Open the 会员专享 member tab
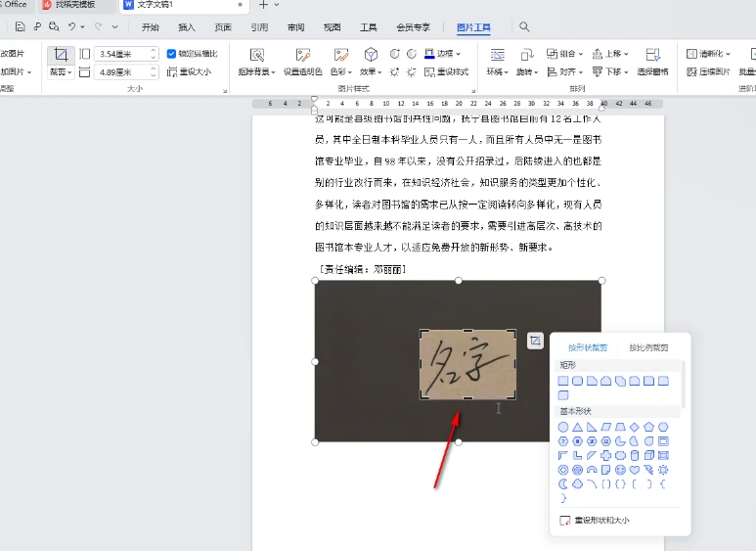 tap(413, 27)
